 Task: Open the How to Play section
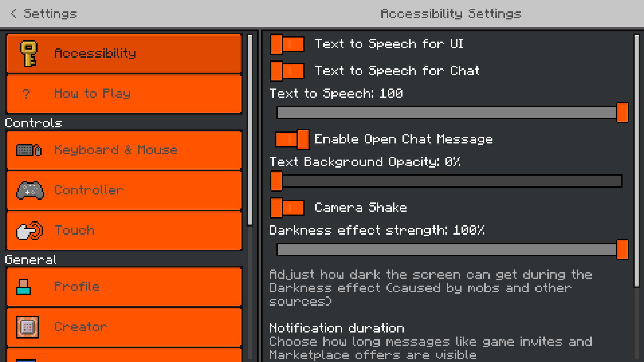coord(124,94)
